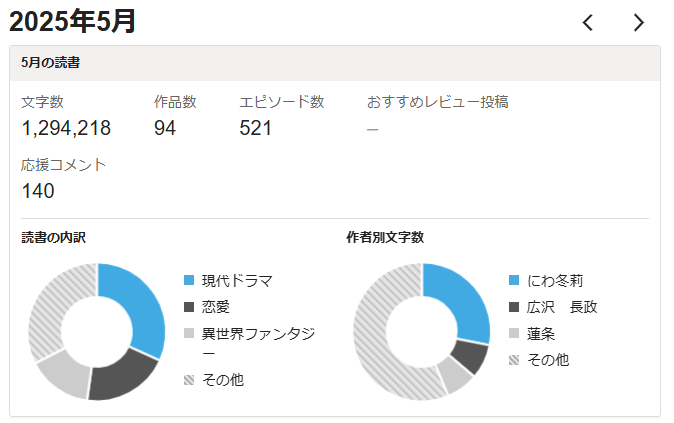Screen dimensions: 674x423
Task: Click the 文字数 value 1,294,218
Action: [66, 128]
